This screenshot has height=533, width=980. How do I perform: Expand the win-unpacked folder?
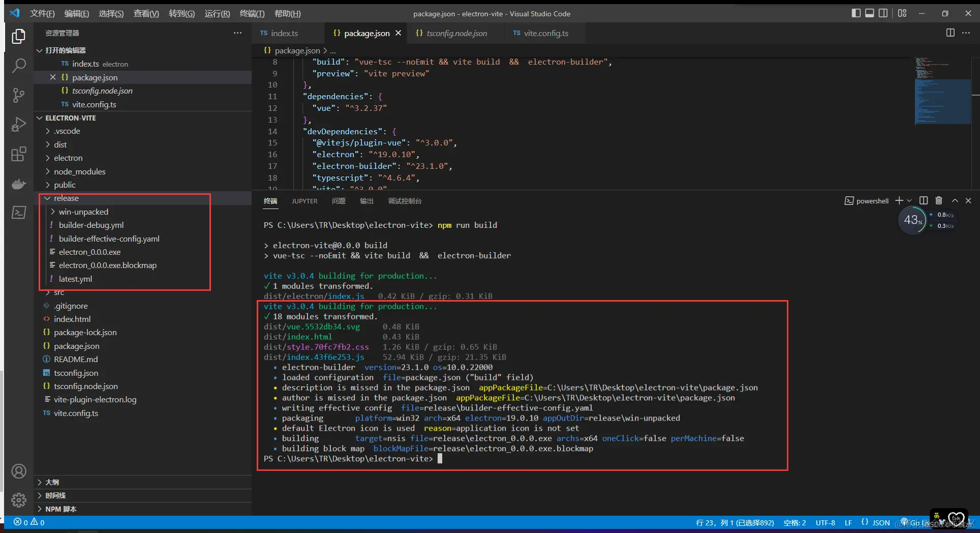(53, 212)
